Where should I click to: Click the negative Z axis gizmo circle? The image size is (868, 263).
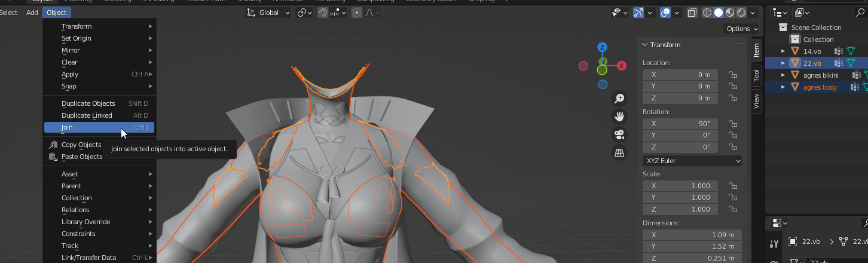tap(603, 84)
